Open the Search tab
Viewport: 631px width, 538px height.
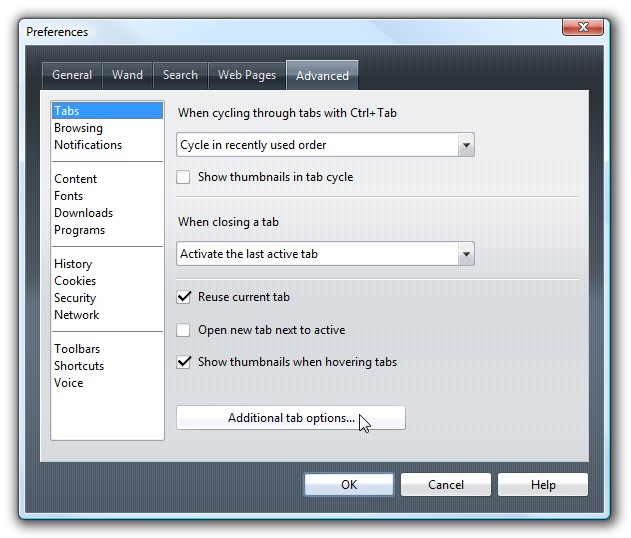click(180, 75)
